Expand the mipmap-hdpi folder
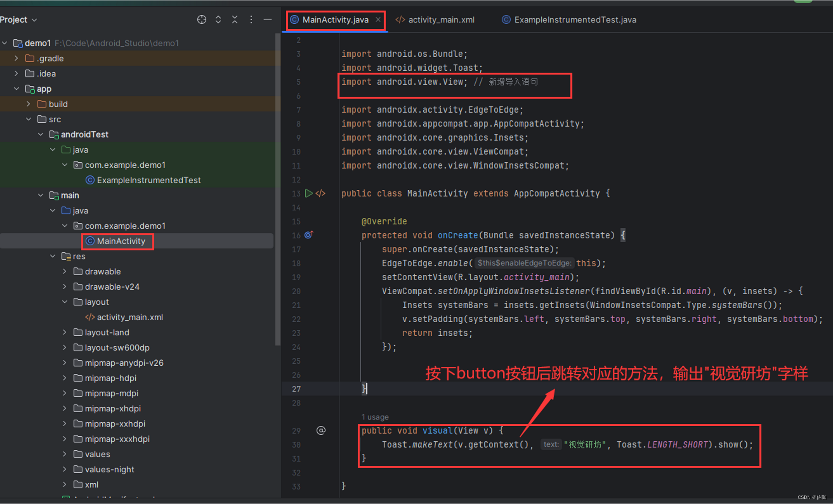833x504 pixels. (x=65, y=378)
